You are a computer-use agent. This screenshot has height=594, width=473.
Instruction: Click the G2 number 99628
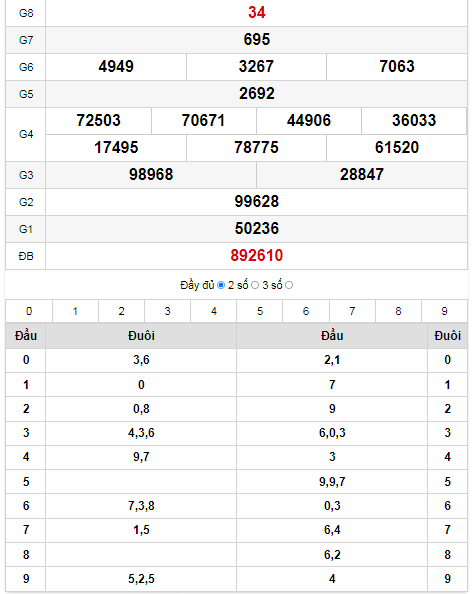point(257,202)
